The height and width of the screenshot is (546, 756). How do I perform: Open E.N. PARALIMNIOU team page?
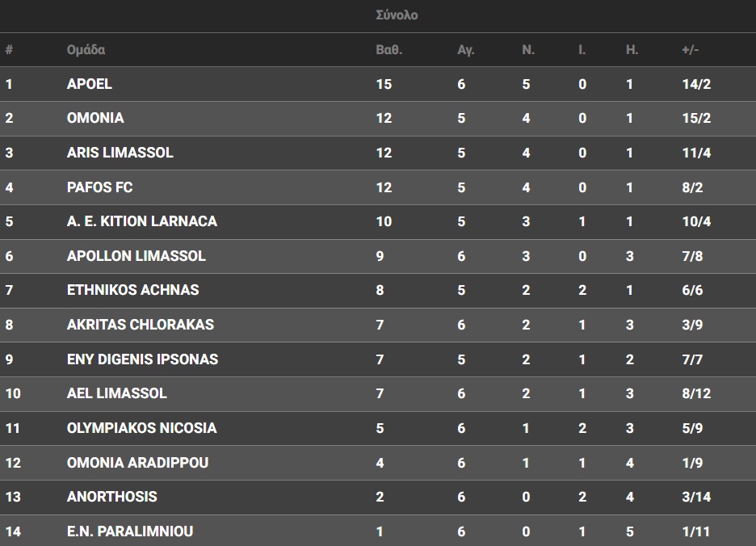(x=129, y=531)
